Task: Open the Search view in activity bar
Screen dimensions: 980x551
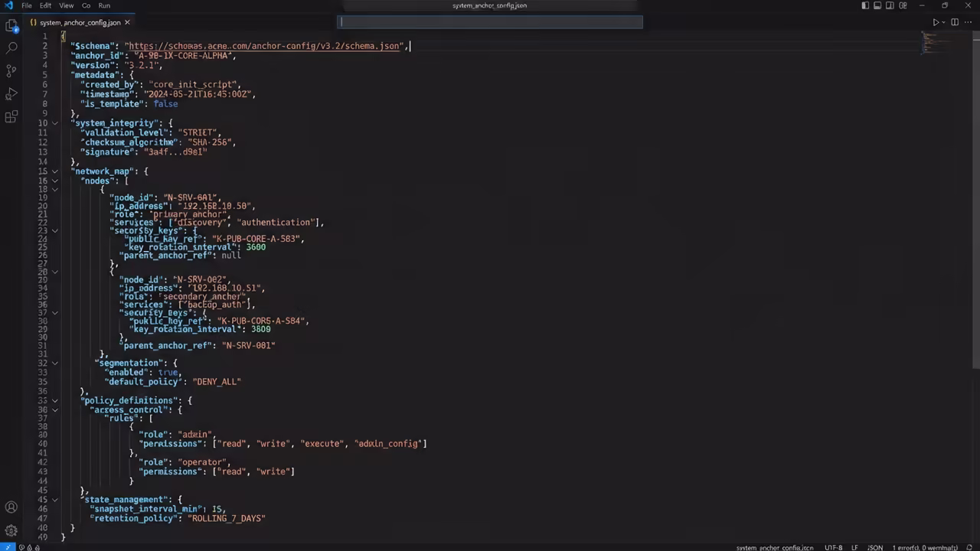Action: point(11,47)
